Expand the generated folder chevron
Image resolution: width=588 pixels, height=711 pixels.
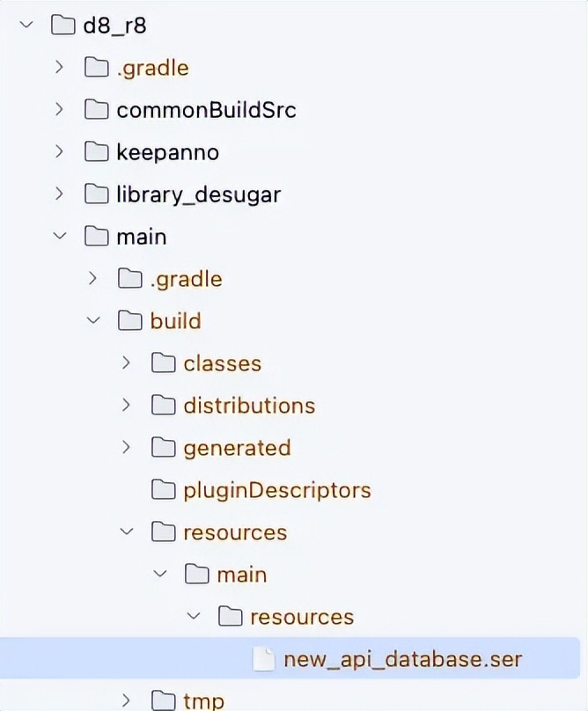(127, 448)
